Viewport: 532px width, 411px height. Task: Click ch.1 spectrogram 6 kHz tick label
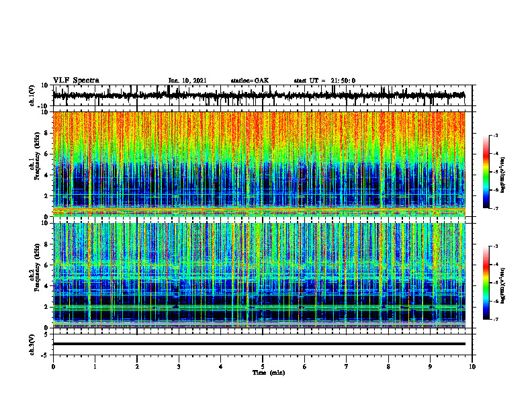tap(46, 154)
